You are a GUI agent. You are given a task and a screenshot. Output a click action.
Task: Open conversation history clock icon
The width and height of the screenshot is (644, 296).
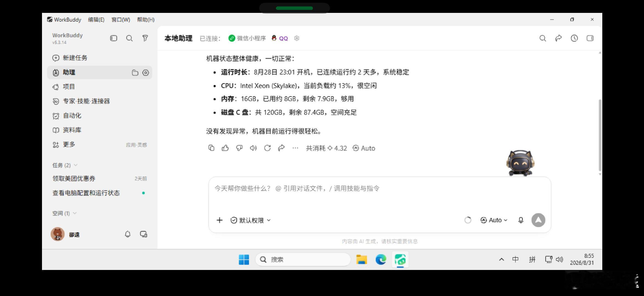[574, 38]
